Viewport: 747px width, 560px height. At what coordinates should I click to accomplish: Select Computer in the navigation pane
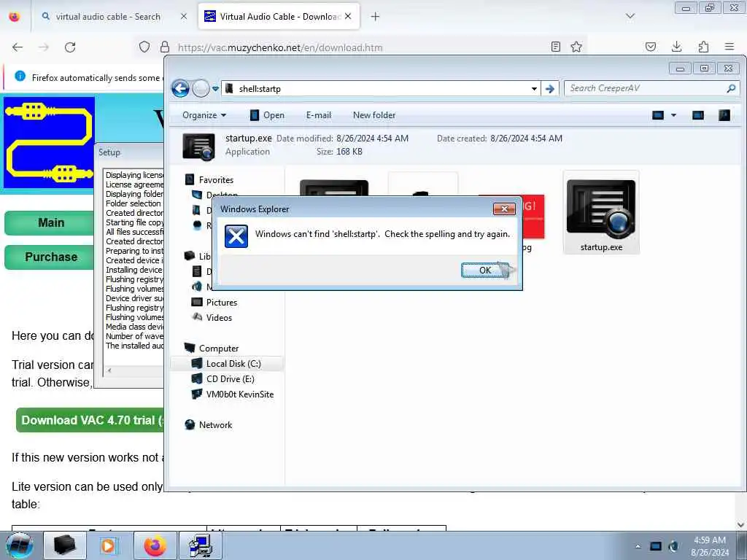point(212,348)
